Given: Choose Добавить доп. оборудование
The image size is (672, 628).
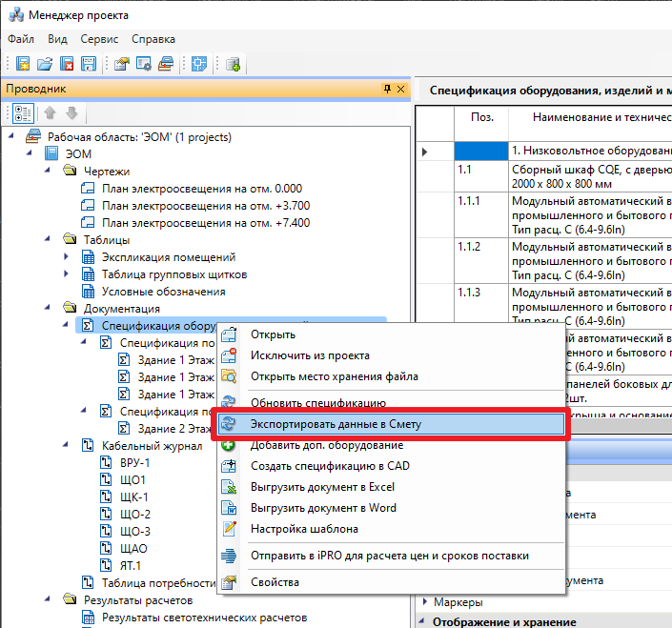Looking at the screenshot, I should (392, 445).
